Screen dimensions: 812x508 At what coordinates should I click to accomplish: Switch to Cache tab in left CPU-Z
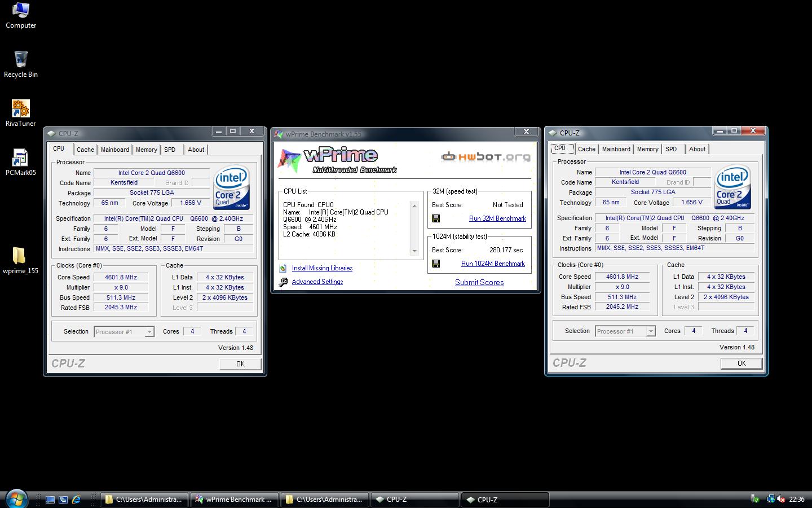click(x=85, y=150)
